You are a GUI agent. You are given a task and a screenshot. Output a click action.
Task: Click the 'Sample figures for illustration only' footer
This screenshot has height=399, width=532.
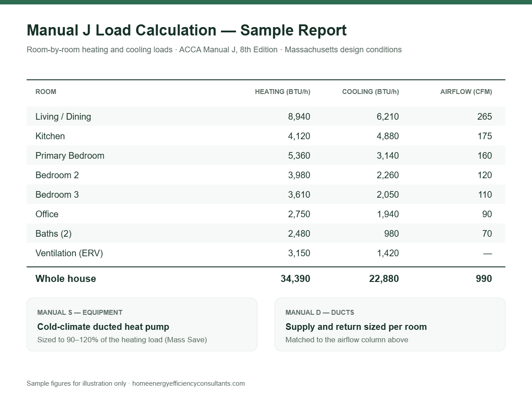[x=76, y=383]
